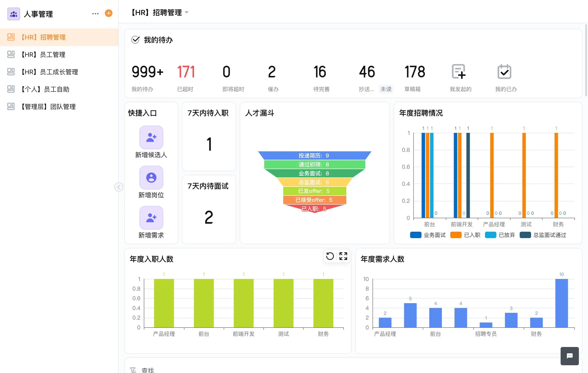Toggle 已入职 legend series

(x=465, y=235)
